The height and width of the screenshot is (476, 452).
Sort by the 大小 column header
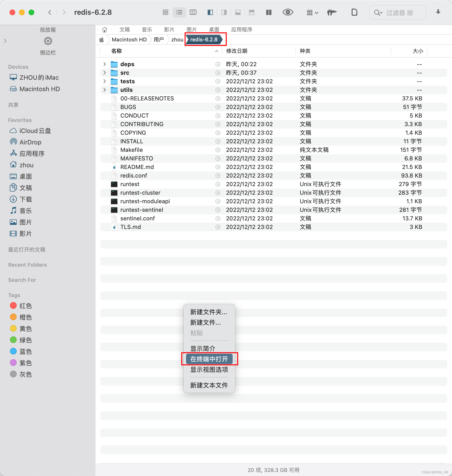tap(418, 51)
